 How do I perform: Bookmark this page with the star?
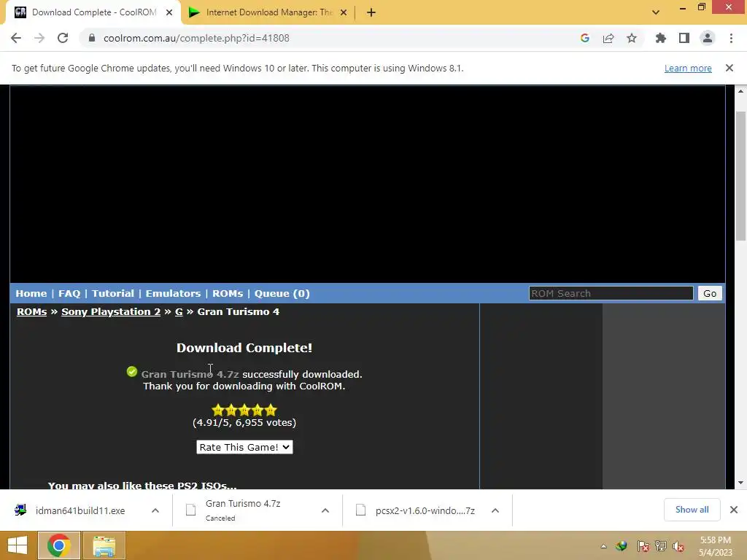click(632, 38)
